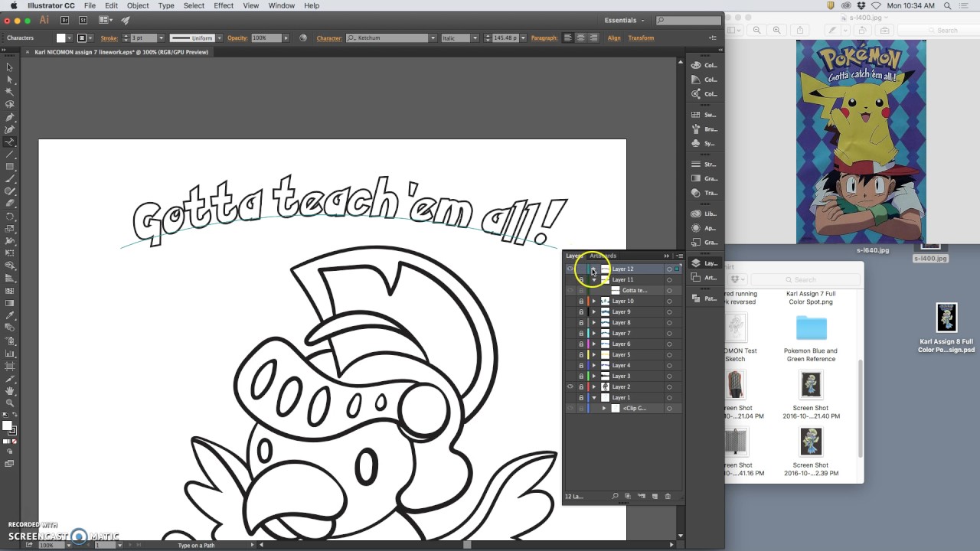
Task: Expand Layer 10 contents
Action: pos(594,302)
